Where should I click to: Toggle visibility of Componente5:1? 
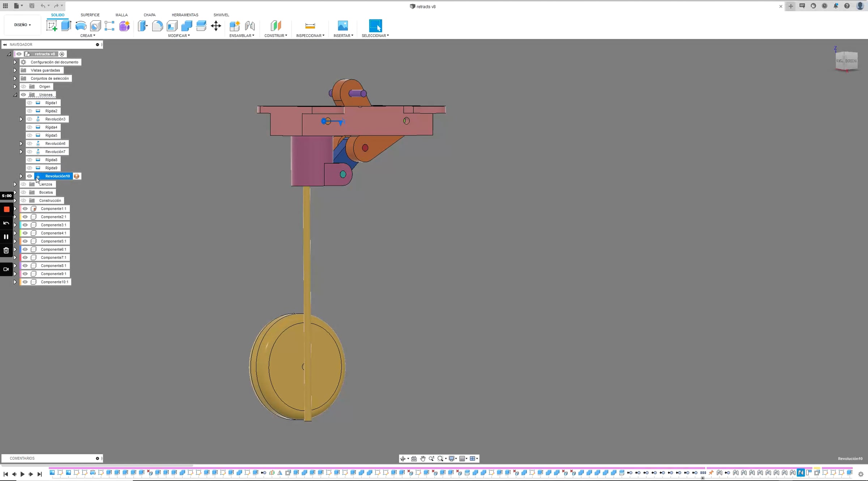(25, 241)
